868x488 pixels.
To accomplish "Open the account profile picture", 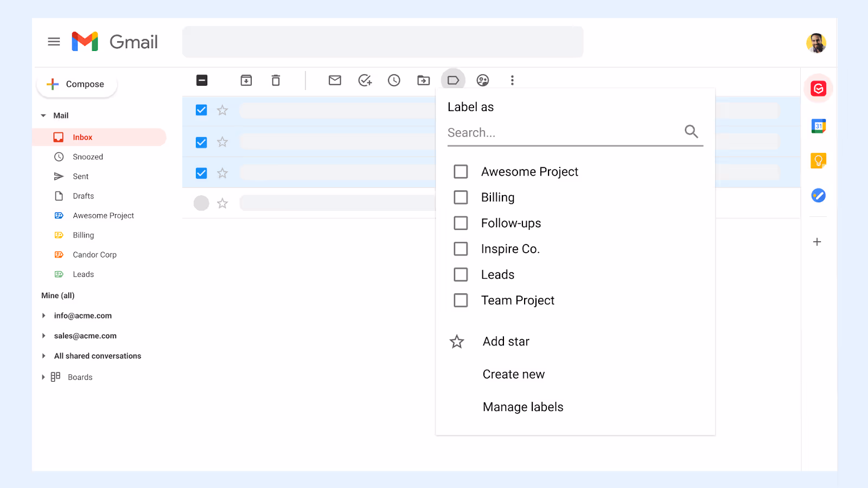I will 816,43.
